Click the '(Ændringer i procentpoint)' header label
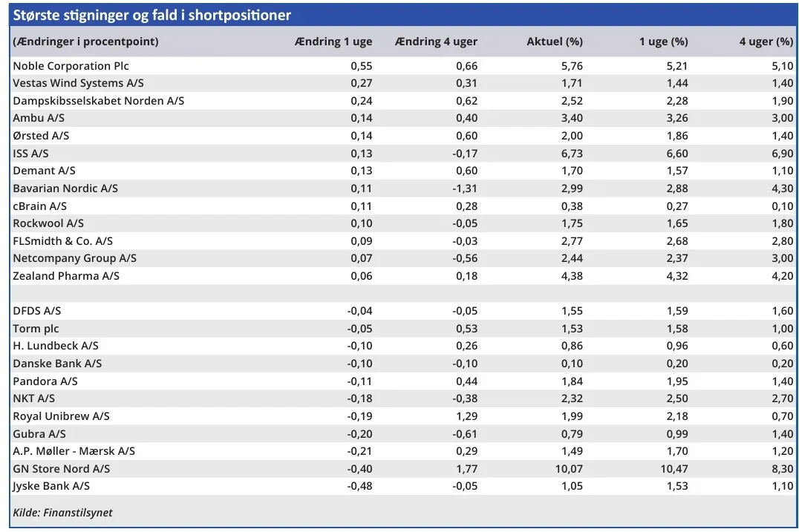 click(86, 42)
